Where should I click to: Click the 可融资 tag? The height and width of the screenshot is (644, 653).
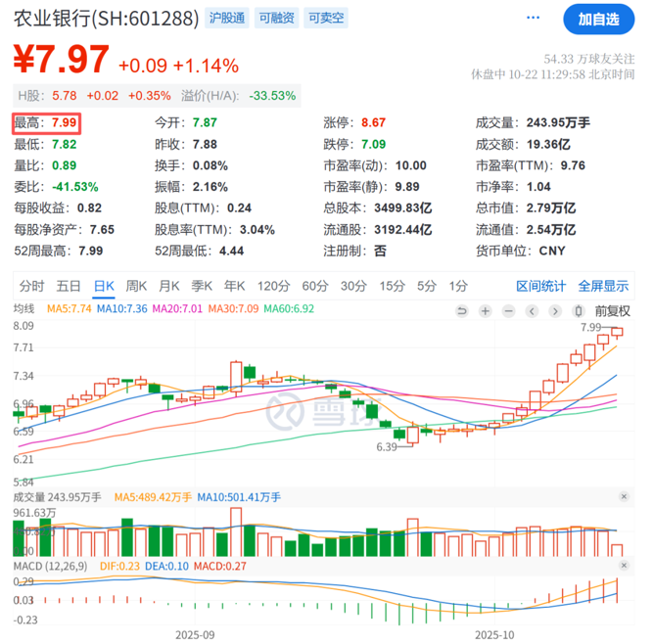tap(276, 18)
